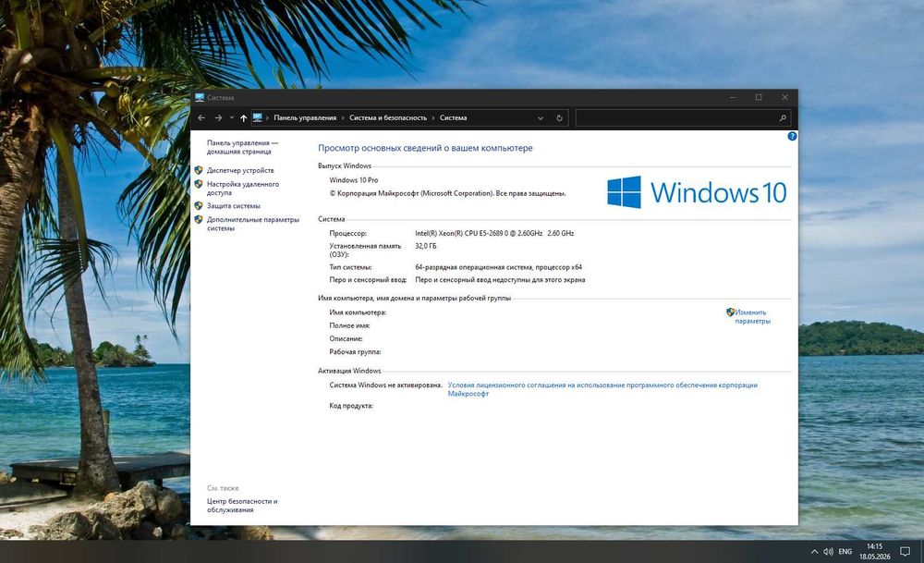Expand recent locations dropdown arrow

click(232, 118)
